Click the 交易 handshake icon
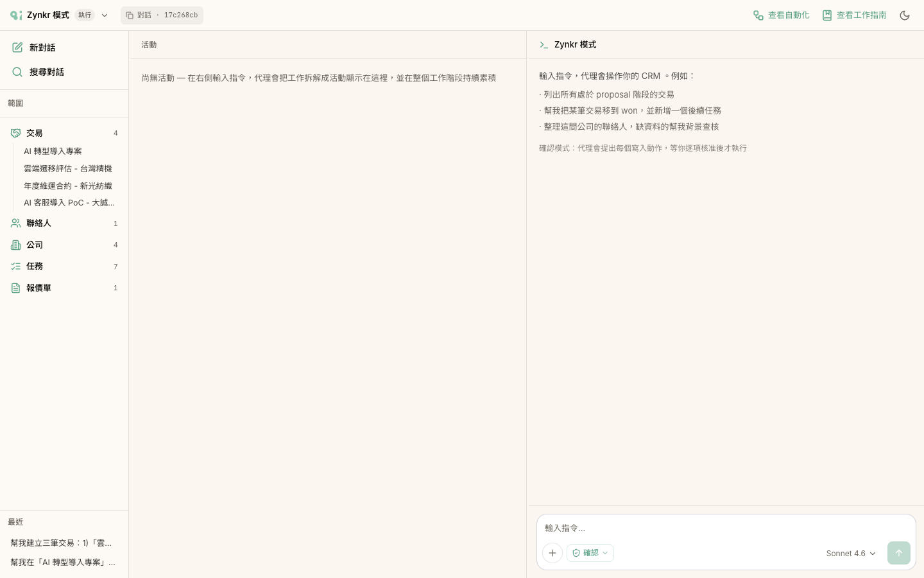Screen dimensions: 924x578 click(x=15, y=133)
